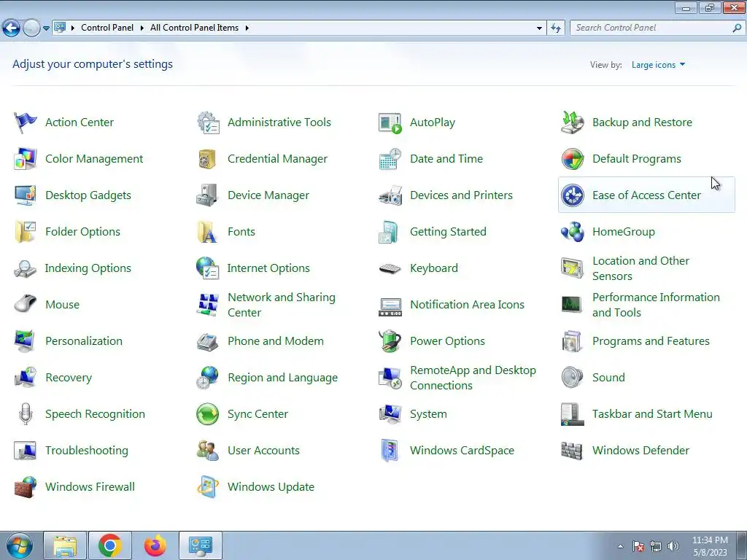Screen dimensions: 747x560
Task: Open Administrative Tools gear icon
Action: click(208, 122)
